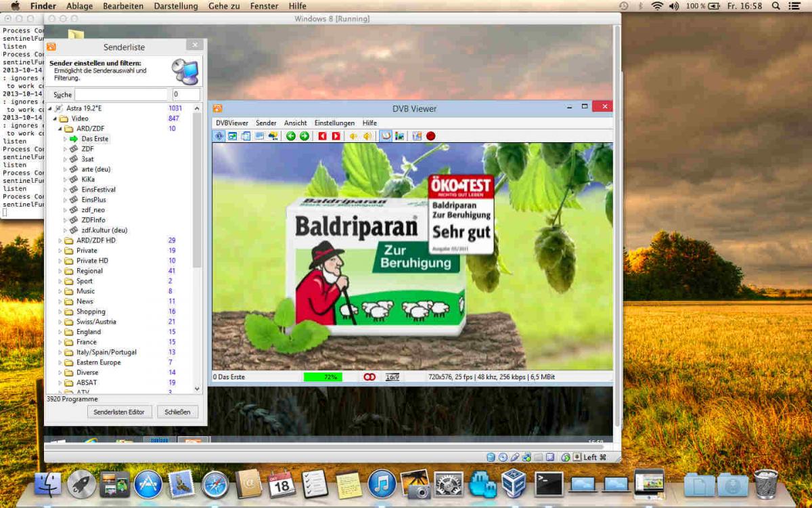
Task: Click the Schließen button
Action: coord(177,412)
